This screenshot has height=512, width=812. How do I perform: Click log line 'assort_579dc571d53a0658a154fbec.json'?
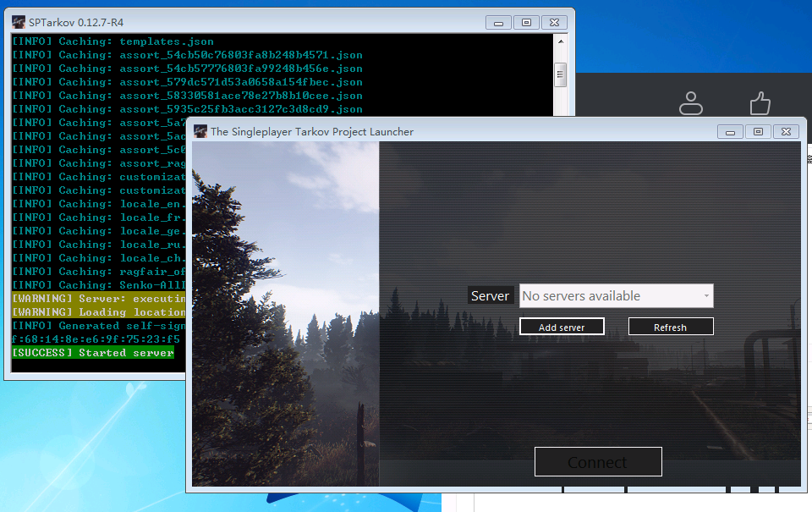(187, 82)
